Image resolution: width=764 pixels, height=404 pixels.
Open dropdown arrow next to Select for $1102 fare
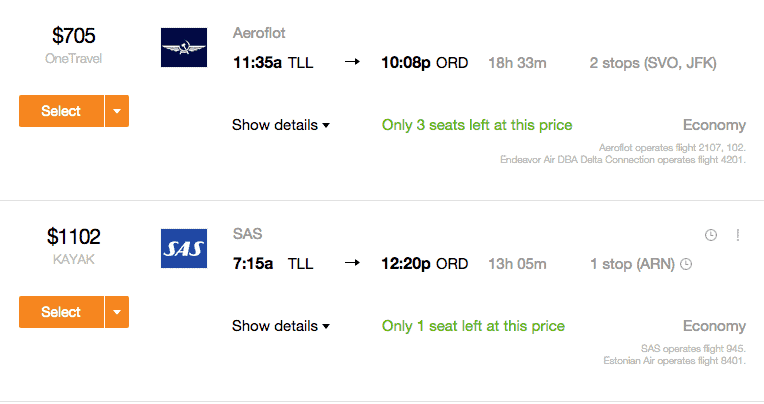tap(117, 312)
